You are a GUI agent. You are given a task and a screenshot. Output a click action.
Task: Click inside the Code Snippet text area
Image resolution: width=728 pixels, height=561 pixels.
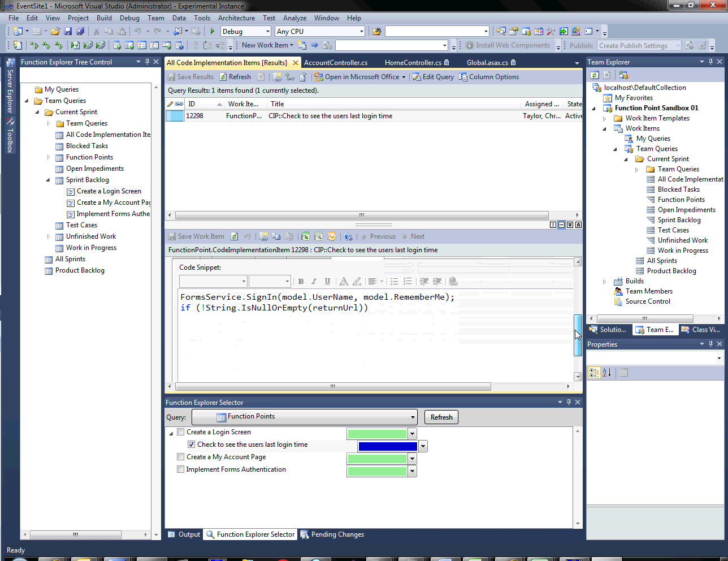[376, 335]
